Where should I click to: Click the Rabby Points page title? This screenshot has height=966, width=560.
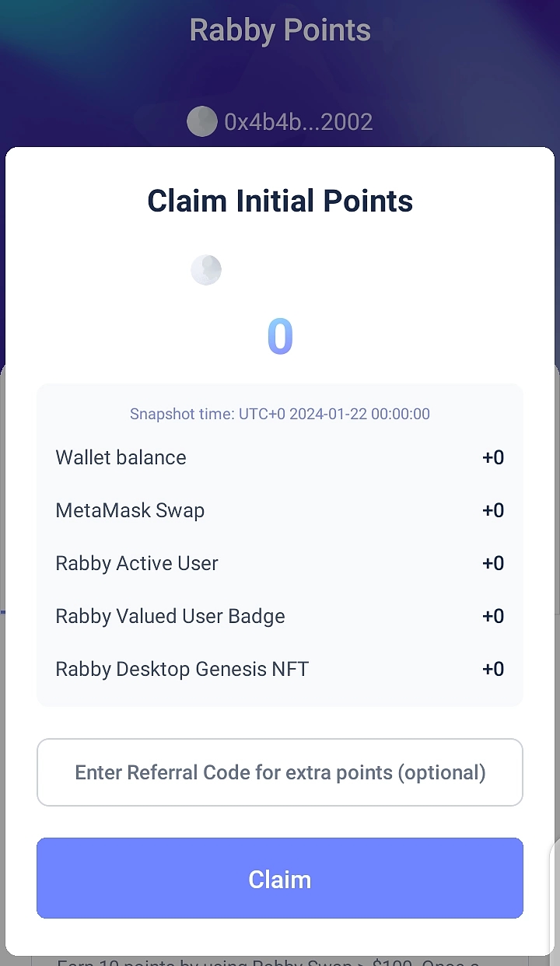tap(280, 30)
